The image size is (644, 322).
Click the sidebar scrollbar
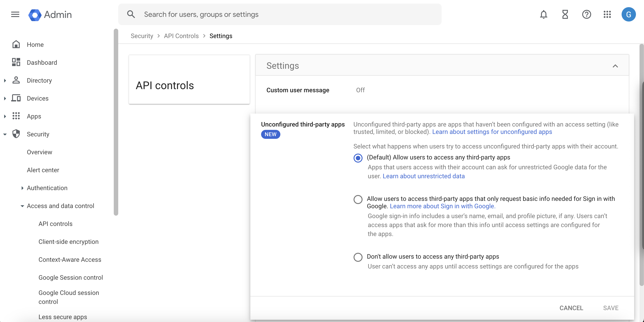point(116,122)
